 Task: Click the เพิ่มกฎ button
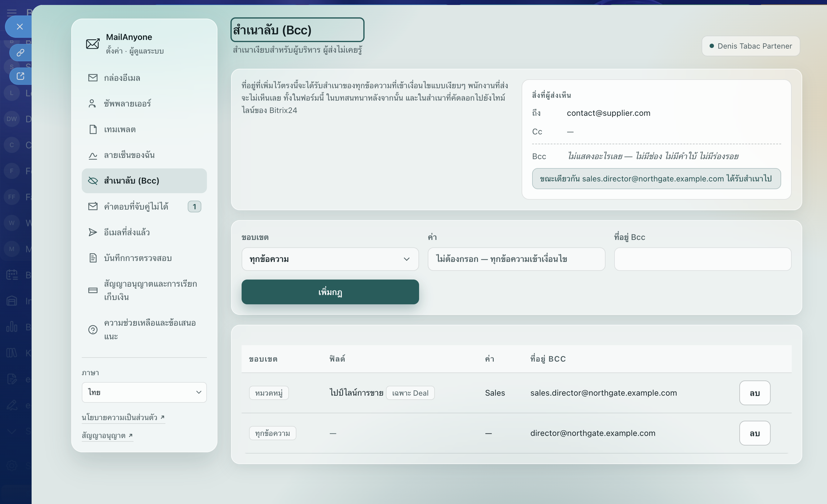[x=330, y=292]
